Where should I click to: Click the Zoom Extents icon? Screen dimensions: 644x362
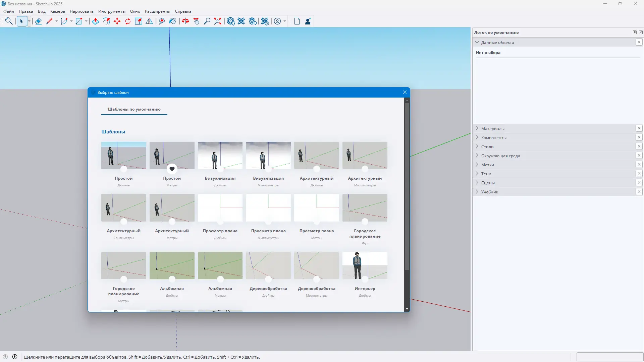pyautogui.click(x=218, y=21)
